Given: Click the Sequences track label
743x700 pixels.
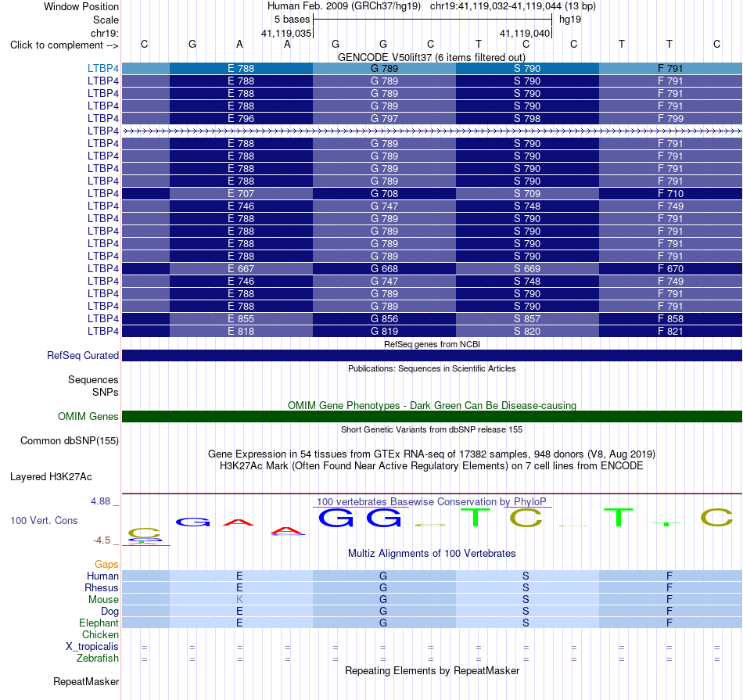Looking at the screenshot, I should point(93,379).
